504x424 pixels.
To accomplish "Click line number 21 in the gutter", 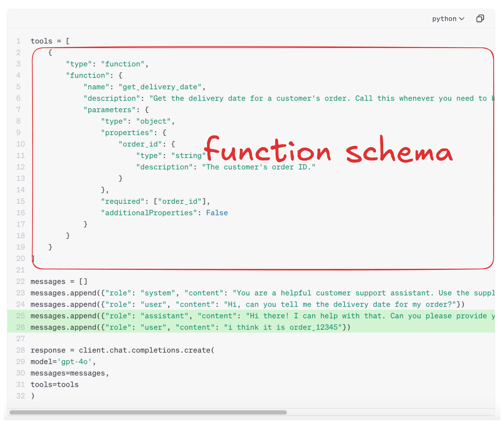I will (20, 270).
